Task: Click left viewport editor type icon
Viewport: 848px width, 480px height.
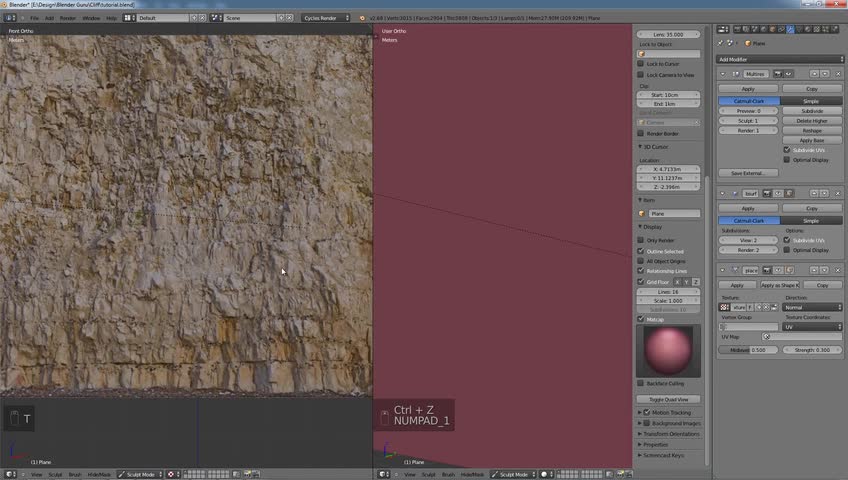Action: click(10, 475)
